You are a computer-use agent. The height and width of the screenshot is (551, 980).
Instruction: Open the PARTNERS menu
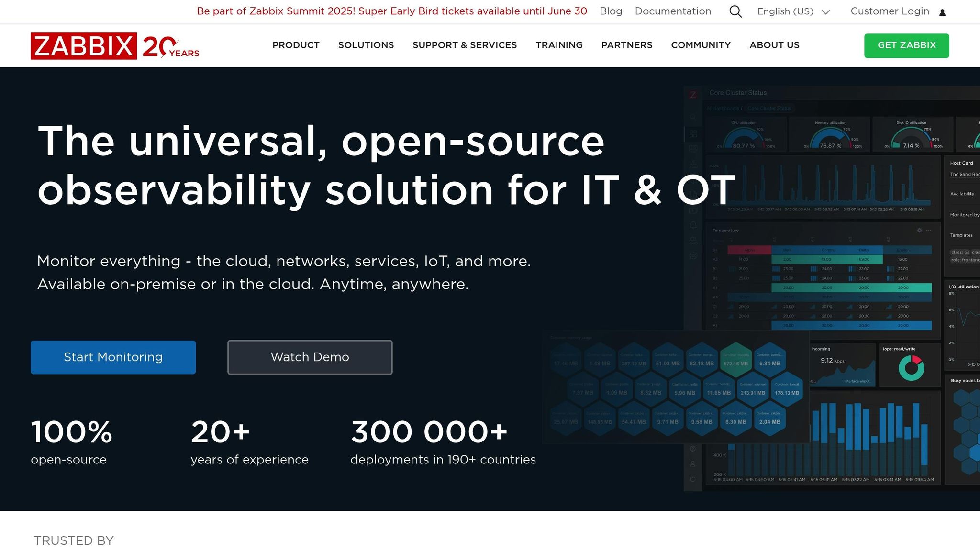(x=627, y=45)
